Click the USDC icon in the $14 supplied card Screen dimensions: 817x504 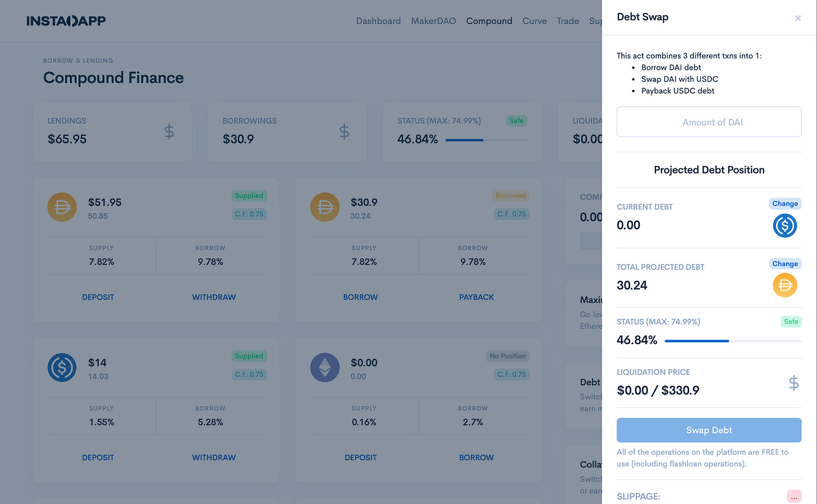click(62, 368)
